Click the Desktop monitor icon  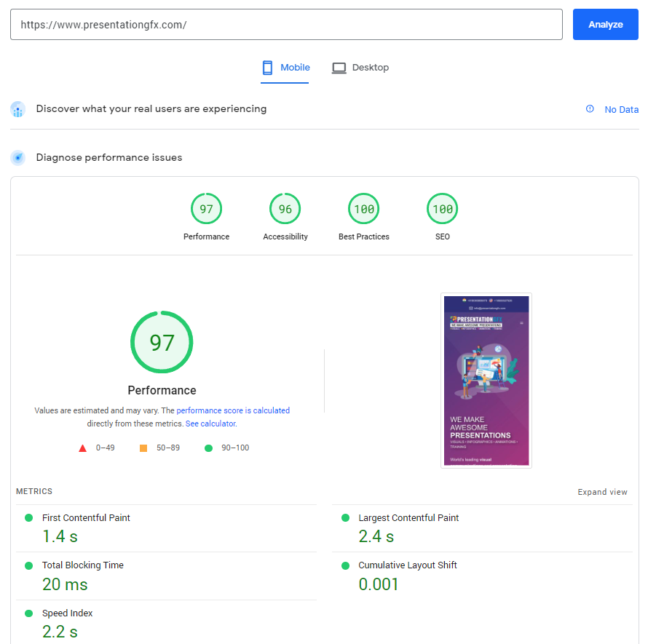(339, 68)
